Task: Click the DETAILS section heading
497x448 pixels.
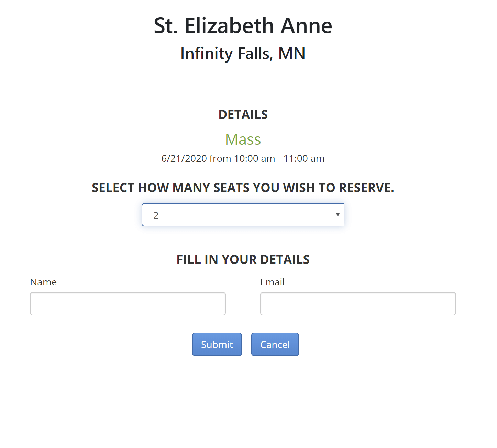Action: (243, 115)
